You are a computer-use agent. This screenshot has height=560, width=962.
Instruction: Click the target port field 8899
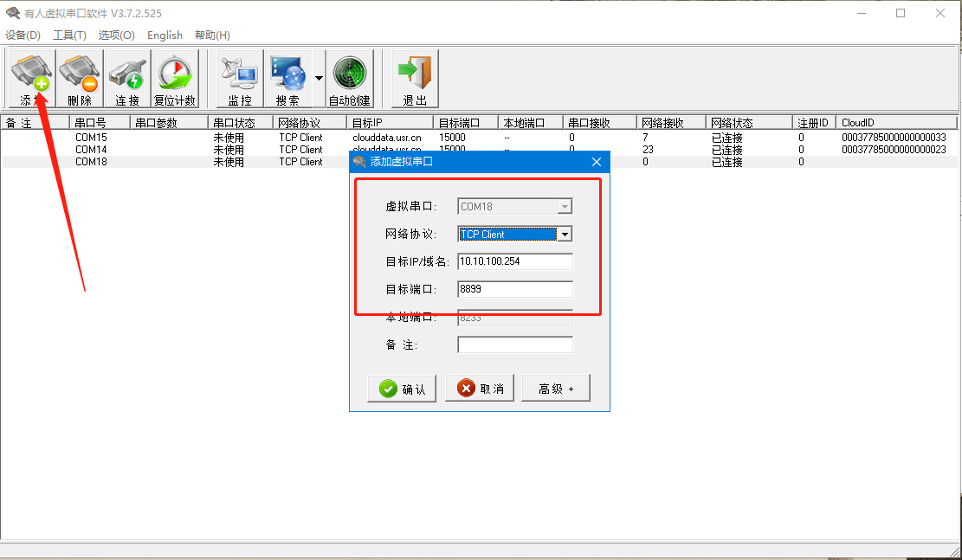pos(515,289)
